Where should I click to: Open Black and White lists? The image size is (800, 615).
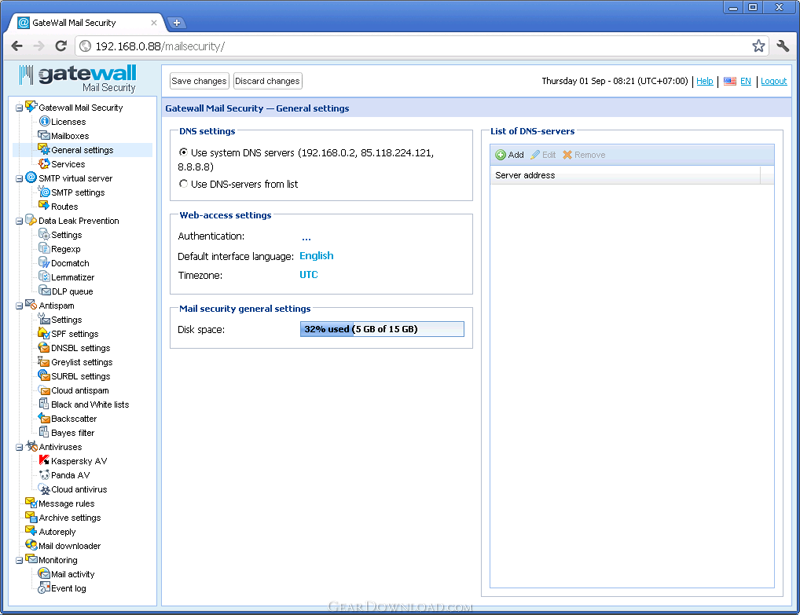click(x=90, y=404)
